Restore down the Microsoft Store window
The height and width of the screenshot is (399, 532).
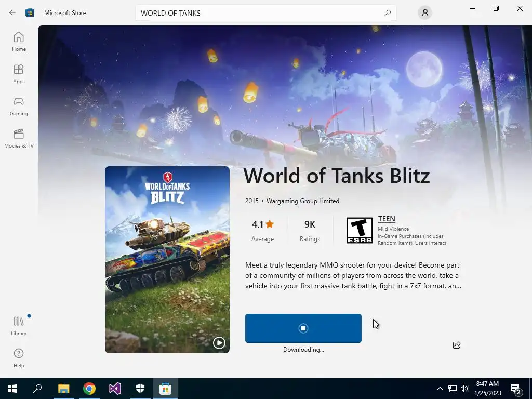496,8
